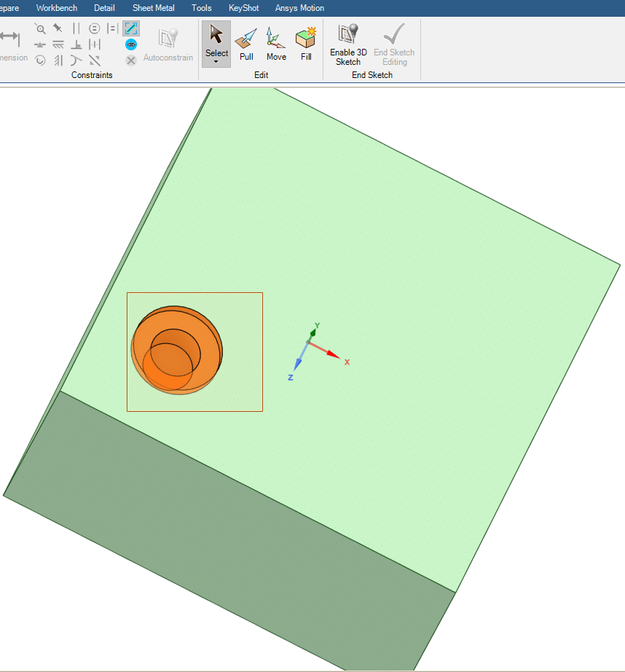
Task: Open the Tools ribbon tab
Action: pos(202,8)
